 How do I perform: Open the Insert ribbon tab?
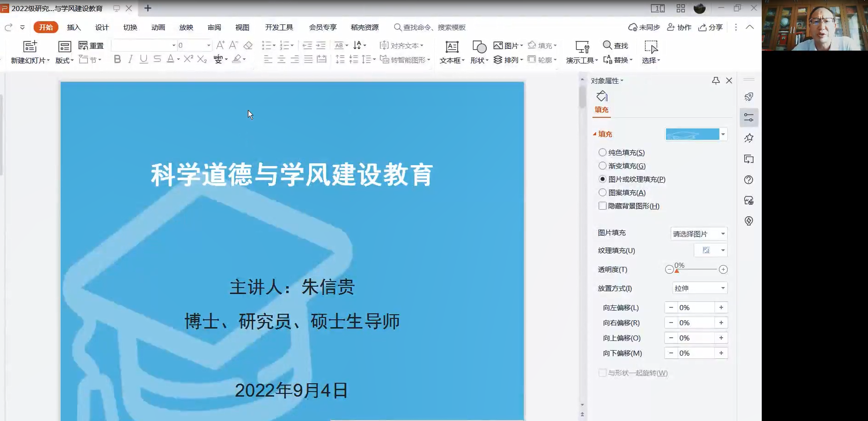coord(74,27)
